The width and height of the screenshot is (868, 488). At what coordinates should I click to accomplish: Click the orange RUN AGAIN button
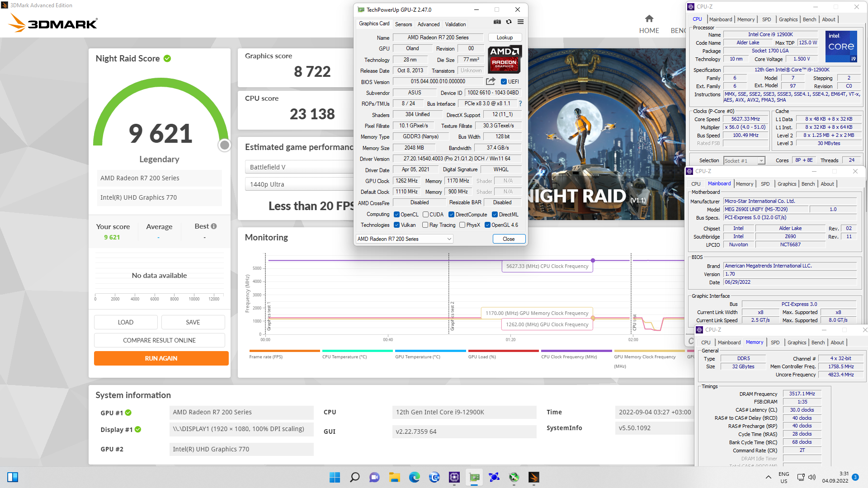[161, 358]
